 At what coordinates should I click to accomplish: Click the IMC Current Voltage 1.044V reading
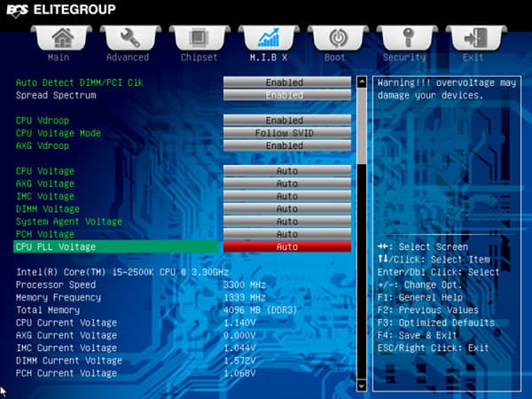(239, 348)
